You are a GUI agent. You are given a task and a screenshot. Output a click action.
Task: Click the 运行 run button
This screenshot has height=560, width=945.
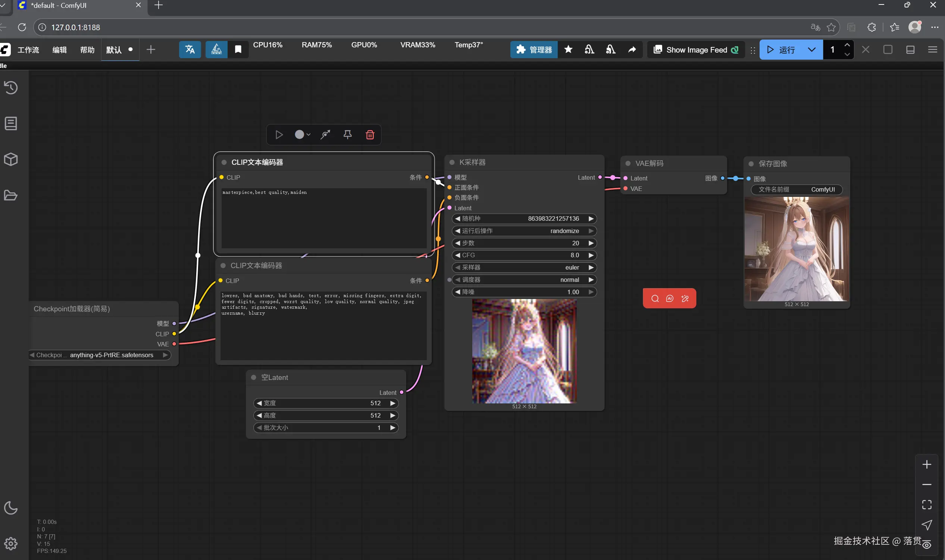pyautogui.click(x=781, y=50)
